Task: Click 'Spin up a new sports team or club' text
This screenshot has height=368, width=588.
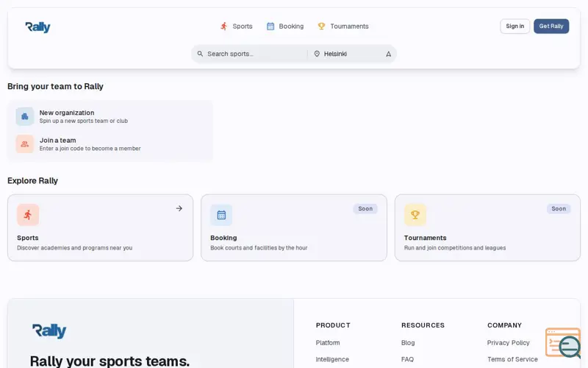Action: pyautogui.click(x=84, y=121)
